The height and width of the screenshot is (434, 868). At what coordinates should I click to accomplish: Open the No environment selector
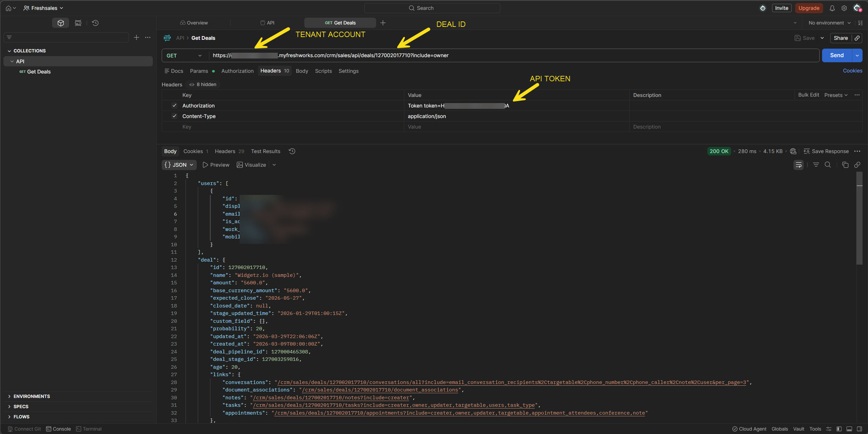830,23
